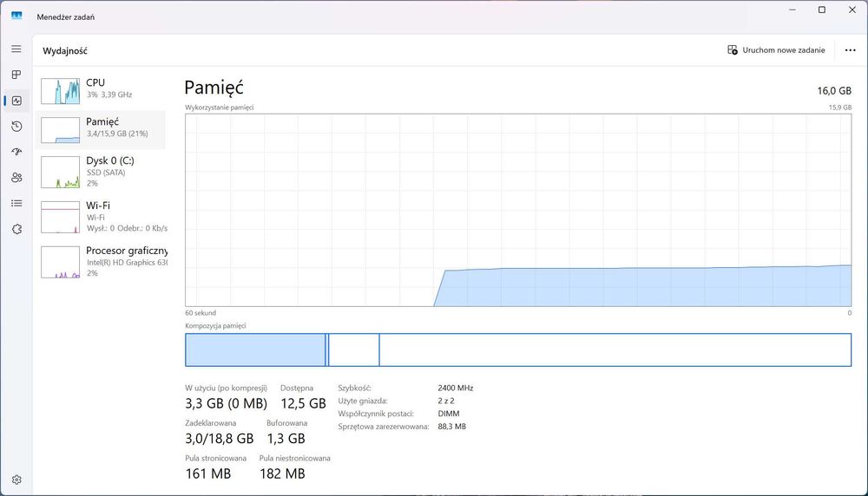868x496 pixels.
Task: Maximize the Task Manager window
Action: click(x=822, y=10)
